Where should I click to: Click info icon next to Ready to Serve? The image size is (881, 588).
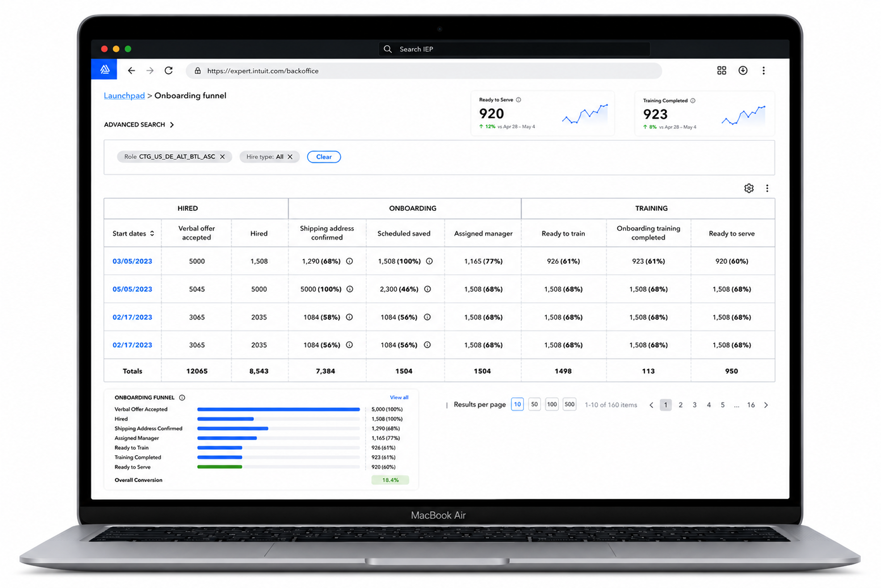coord(518,100)
